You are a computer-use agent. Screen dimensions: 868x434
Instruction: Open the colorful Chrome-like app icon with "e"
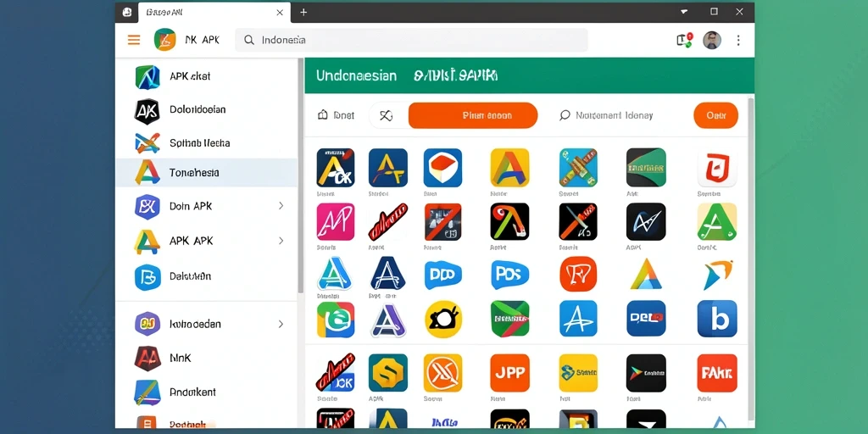tap(336, 320)
